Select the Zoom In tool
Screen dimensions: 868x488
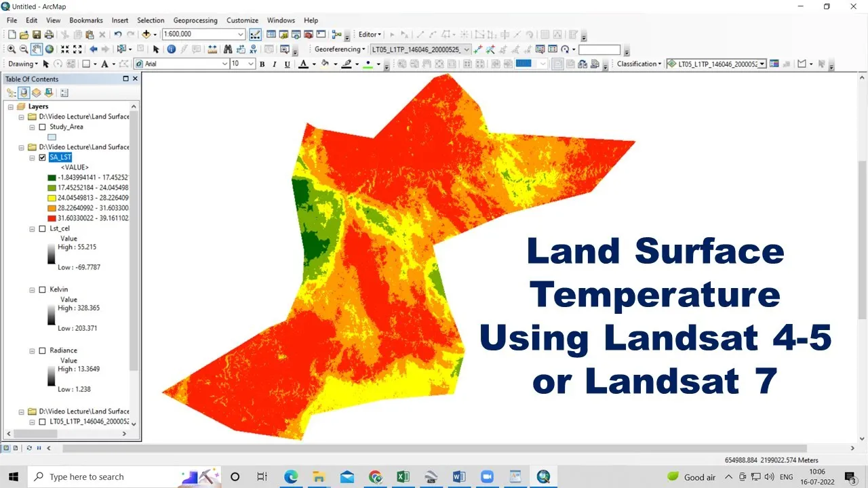click(12, 49)
